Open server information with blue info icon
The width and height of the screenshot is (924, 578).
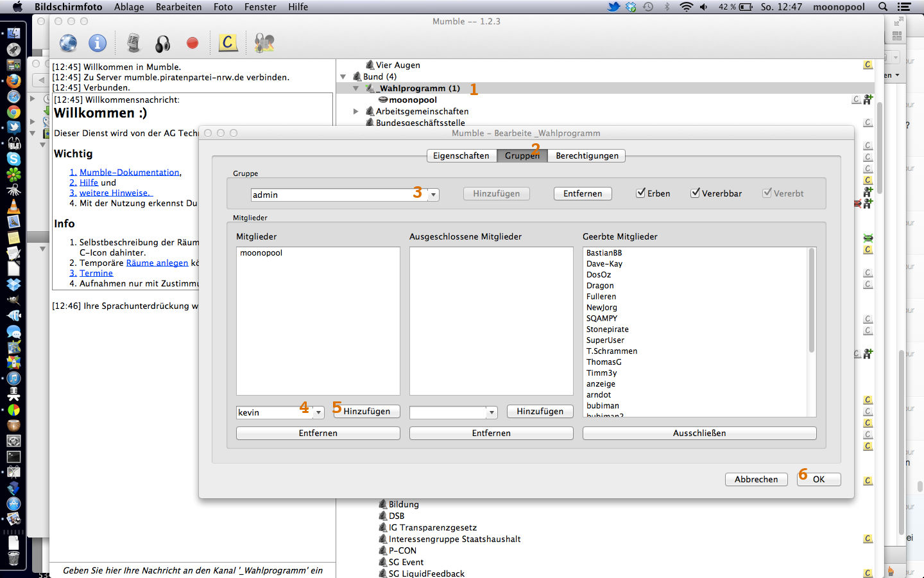tap(98, 43)
